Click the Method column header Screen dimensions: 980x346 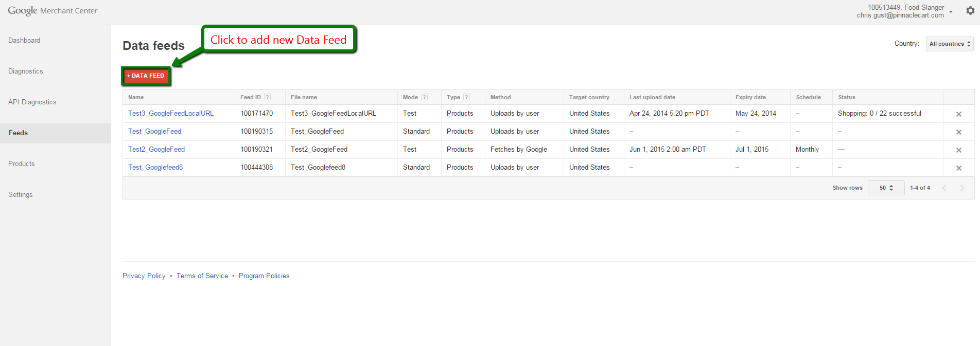click(x=500, y=97)
